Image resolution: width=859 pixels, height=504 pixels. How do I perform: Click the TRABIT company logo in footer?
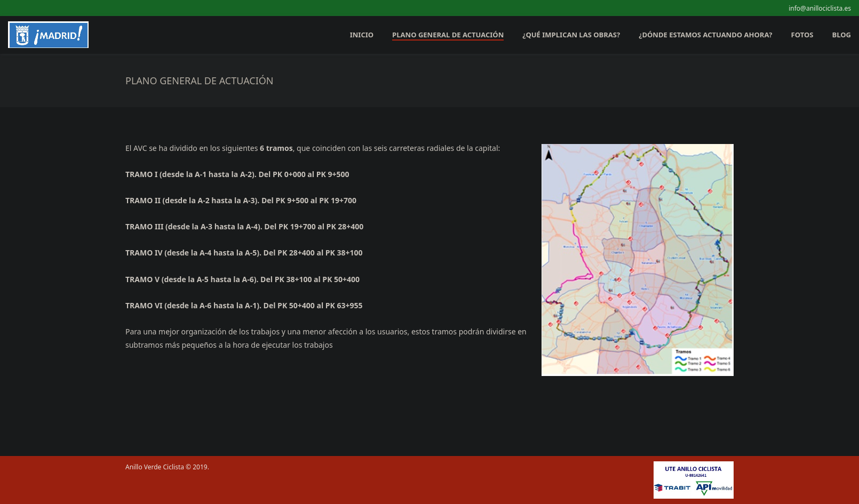(x=672, y=488)
